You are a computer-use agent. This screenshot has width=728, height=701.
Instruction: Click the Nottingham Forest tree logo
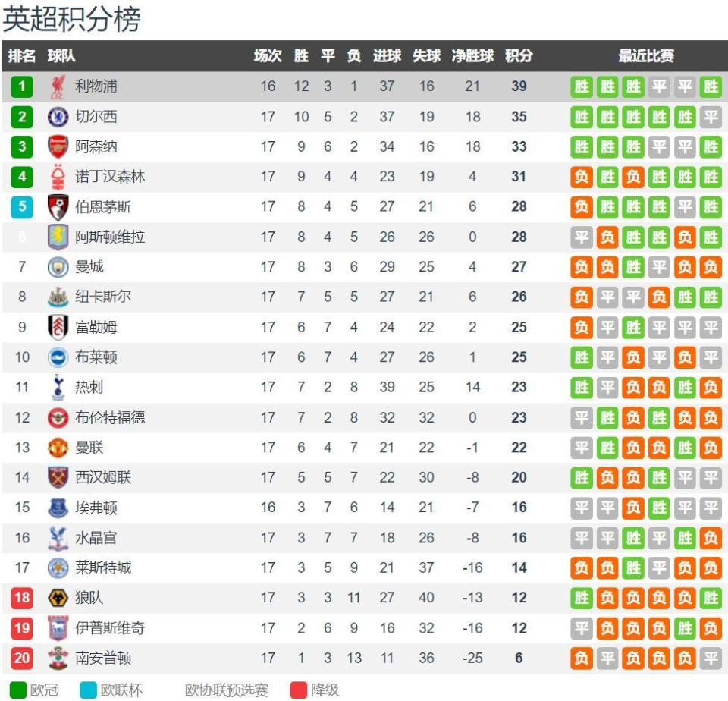58,177
